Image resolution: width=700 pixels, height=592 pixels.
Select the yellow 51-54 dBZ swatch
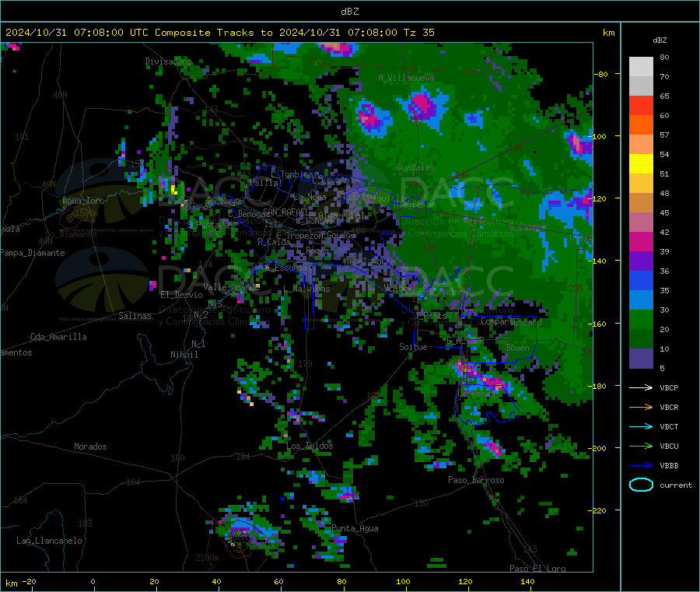(641, 164)
